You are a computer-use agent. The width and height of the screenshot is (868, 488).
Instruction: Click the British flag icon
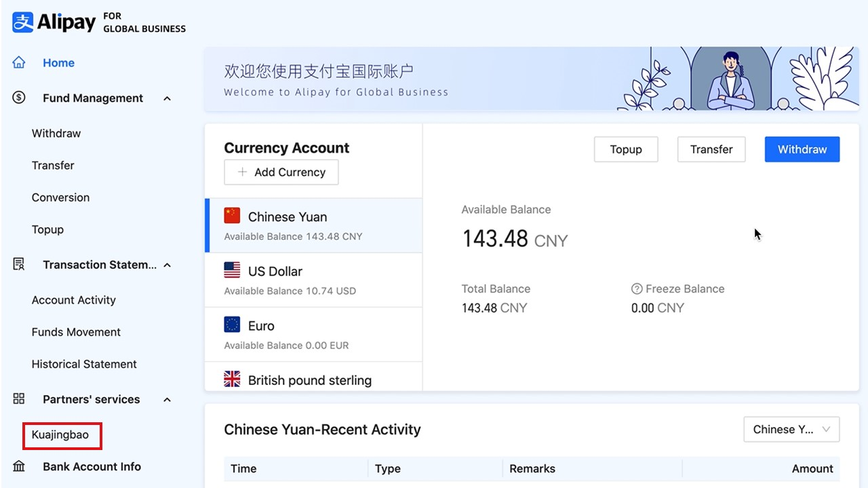click(x=232, y=379)
